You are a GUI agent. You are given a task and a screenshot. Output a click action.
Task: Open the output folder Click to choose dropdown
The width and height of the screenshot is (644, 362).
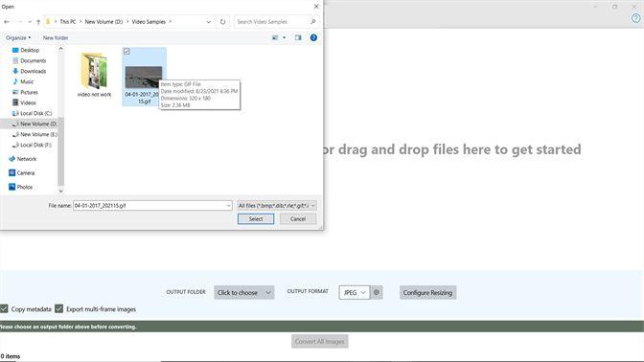coord(244,292)
